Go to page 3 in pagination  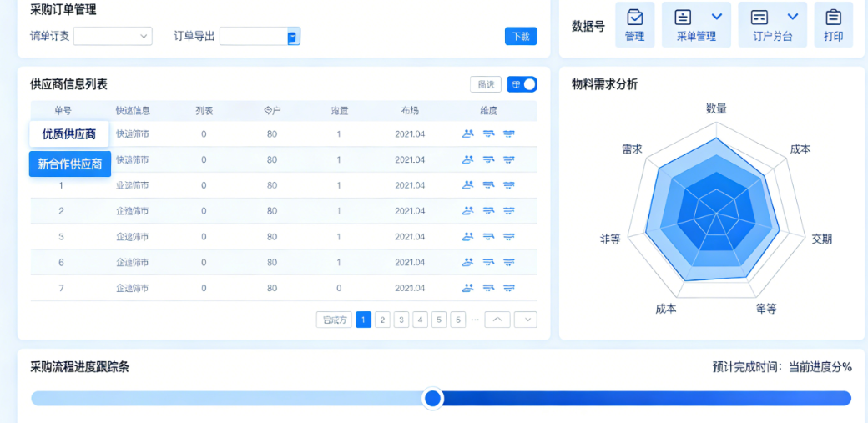tap(401, 320)
